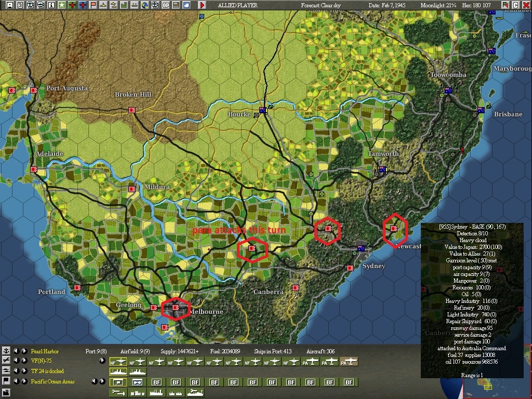Click the double yellow ships toolbar icon

coord(114,5)
